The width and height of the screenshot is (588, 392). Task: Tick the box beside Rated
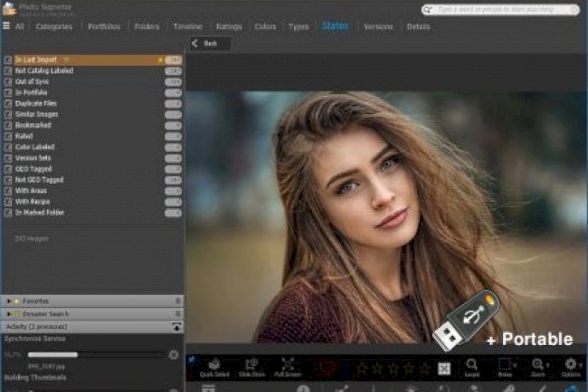click(x=8, y=136)
